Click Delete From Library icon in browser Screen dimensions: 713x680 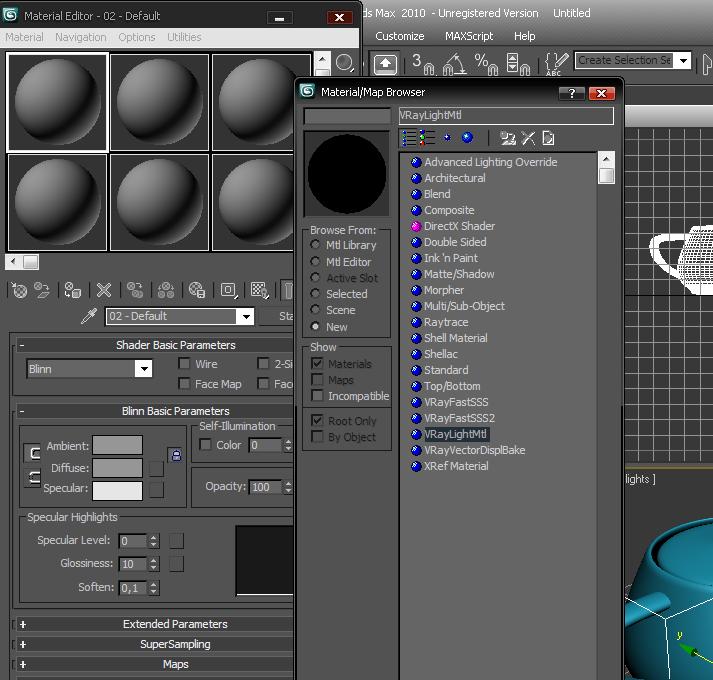pos(528,138)
